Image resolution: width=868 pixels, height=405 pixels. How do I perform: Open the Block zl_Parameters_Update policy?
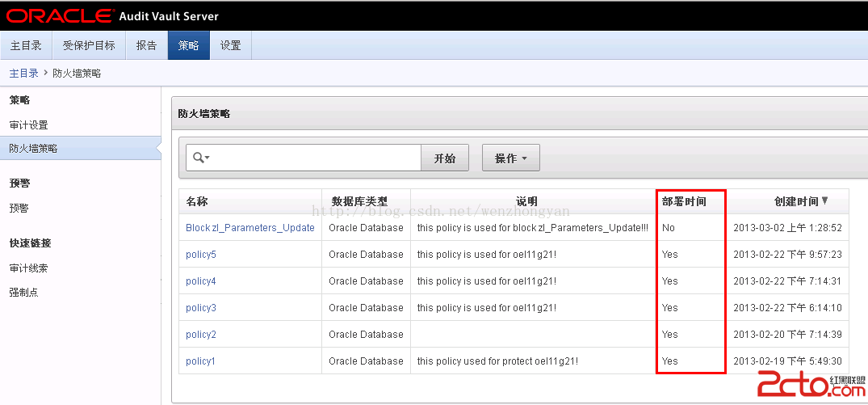click(x=250, y=228)
